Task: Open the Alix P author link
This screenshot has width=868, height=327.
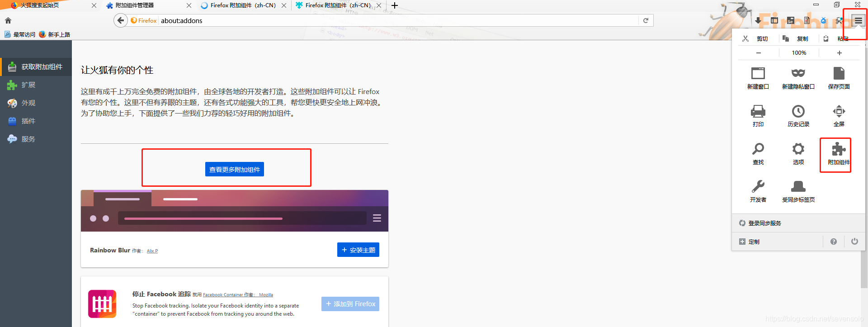Action: point(152,251)
